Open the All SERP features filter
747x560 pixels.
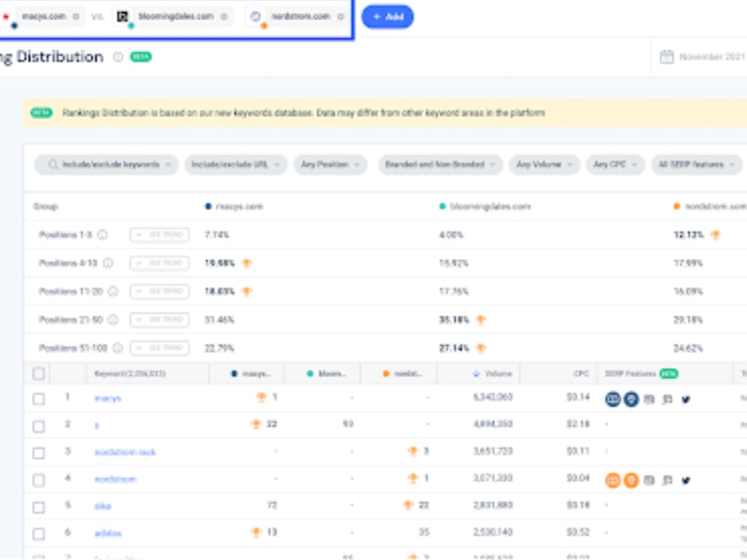(696, 165)
